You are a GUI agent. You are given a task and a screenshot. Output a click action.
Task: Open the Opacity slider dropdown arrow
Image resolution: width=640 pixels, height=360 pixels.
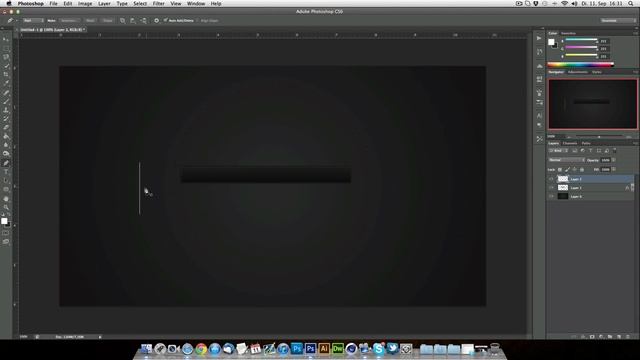613,160
